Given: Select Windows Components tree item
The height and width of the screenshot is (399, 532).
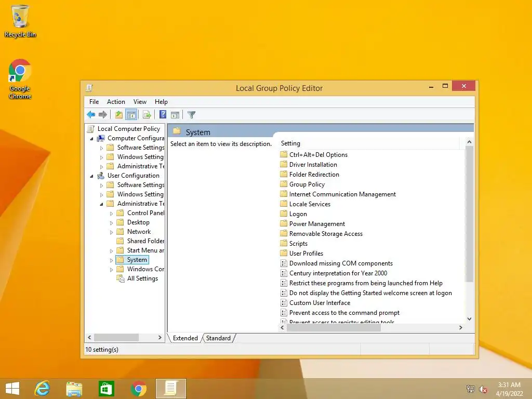Looking at the screenshot, I should point(140,269).
